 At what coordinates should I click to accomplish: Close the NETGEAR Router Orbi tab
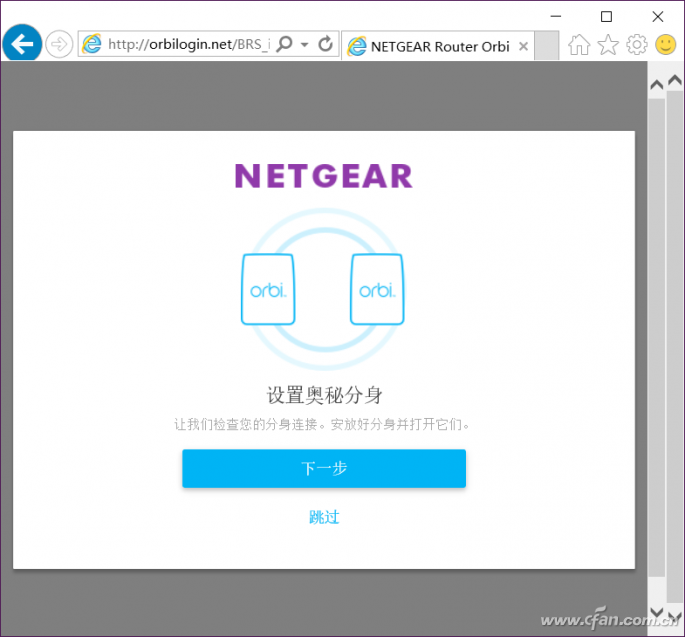(523, 46)
